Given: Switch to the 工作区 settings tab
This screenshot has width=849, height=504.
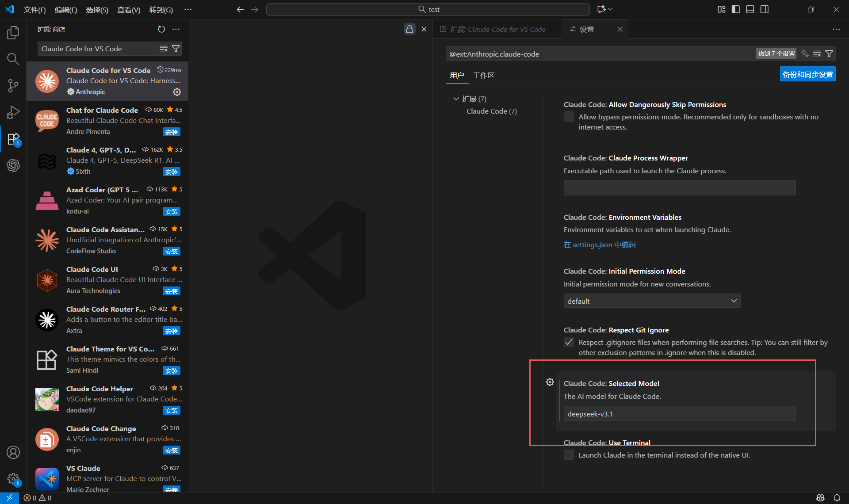Looking at the screenshot, I should tap(483, 76).
